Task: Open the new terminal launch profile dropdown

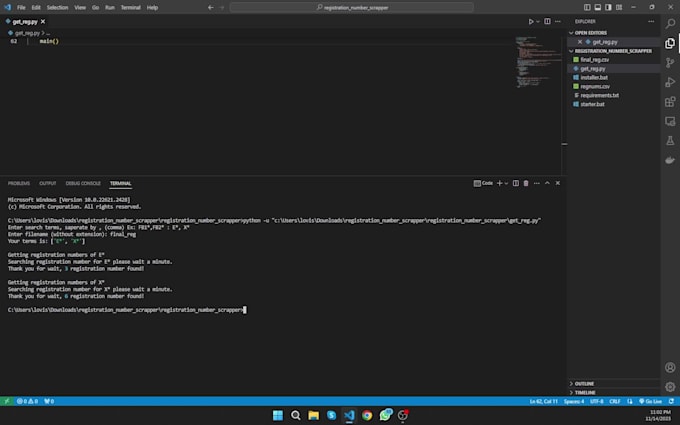Action: (x=506, y=183)
